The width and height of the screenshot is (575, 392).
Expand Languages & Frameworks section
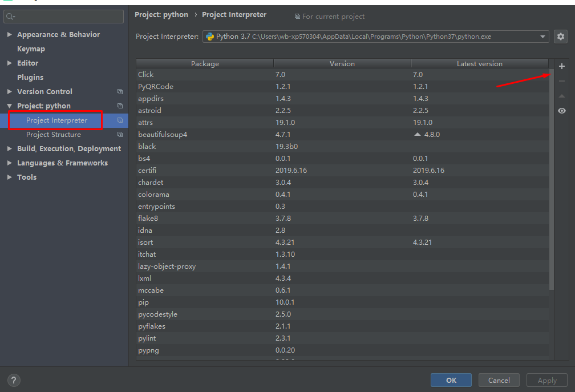point(10,163)
